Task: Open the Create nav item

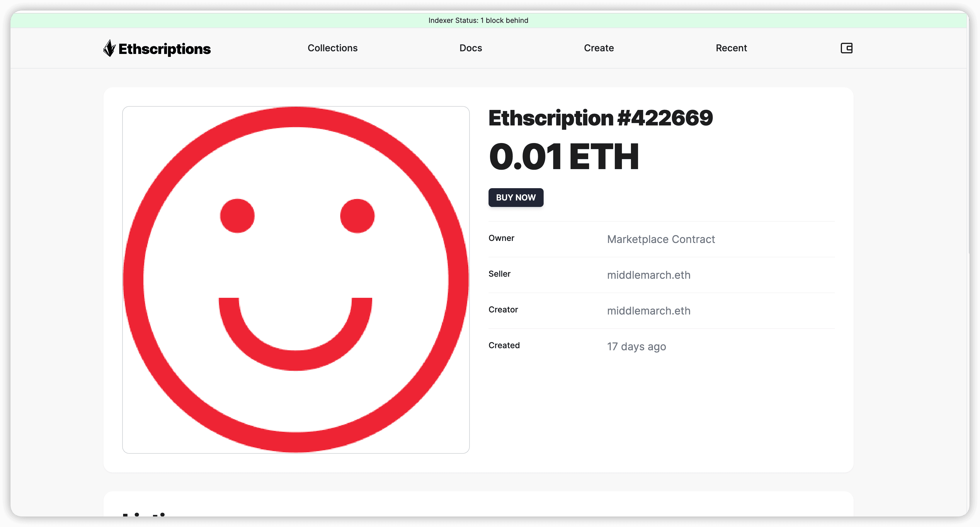Action: pyautogui.click(x=599, y=48)
